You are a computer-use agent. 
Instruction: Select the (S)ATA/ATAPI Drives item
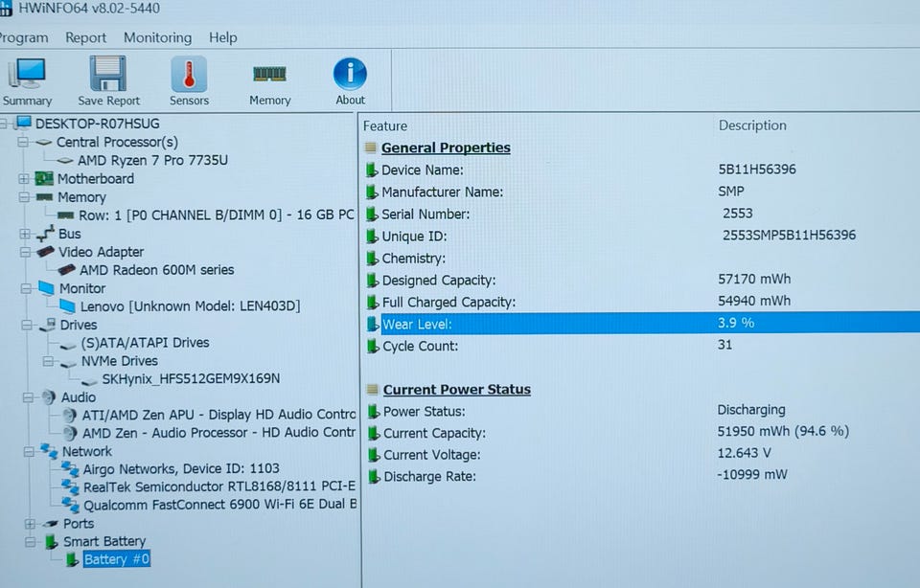(145, 343)
